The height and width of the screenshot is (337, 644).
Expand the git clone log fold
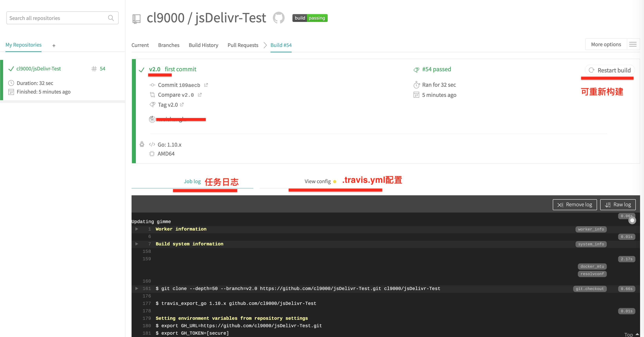(x=137, y=288)
